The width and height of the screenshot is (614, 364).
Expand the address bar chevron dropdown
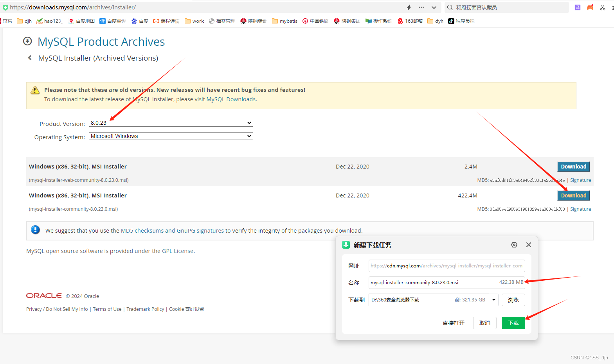point(434,7)
